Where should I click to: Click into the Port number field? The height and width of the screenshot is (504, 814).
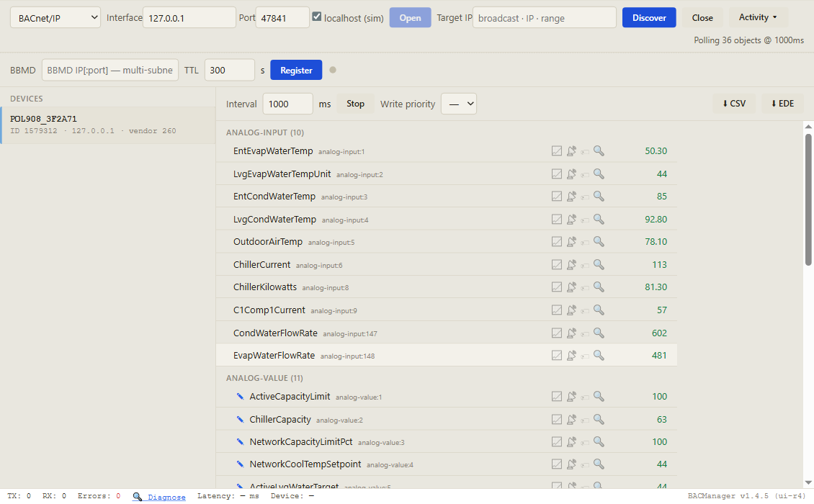(x=282, y=18)
